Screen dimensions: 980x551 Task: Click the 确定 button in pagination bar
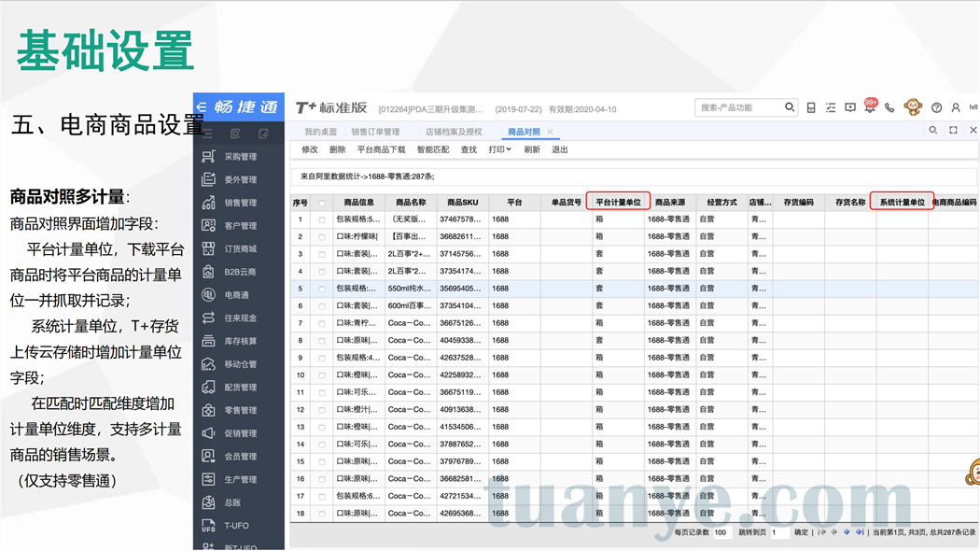801,532
